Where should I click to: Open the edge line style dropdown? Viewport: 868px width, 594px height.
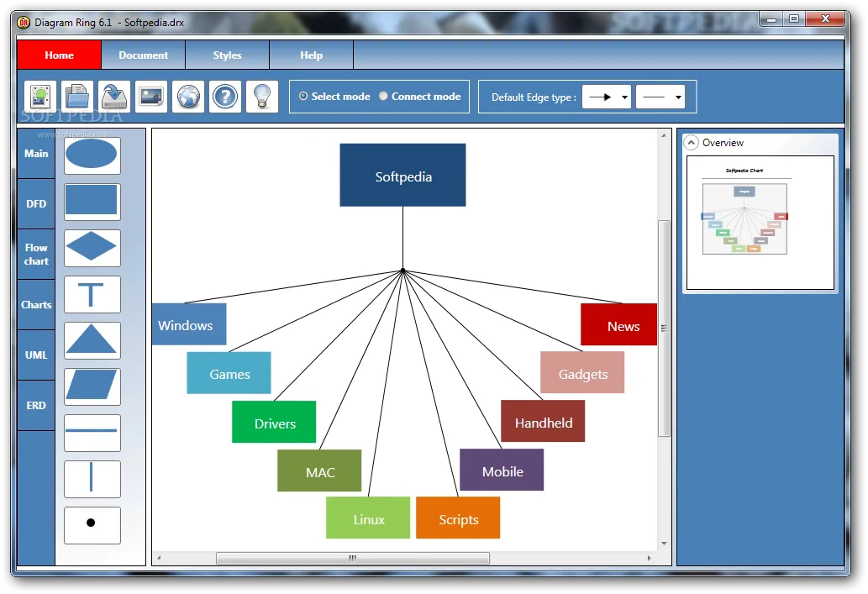tap(660, 97)
